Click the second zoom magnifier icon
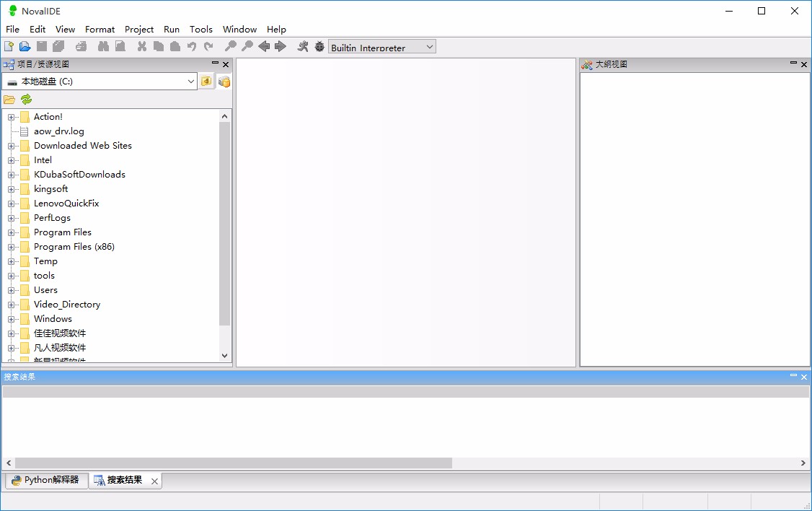 [x=247, y=47]
